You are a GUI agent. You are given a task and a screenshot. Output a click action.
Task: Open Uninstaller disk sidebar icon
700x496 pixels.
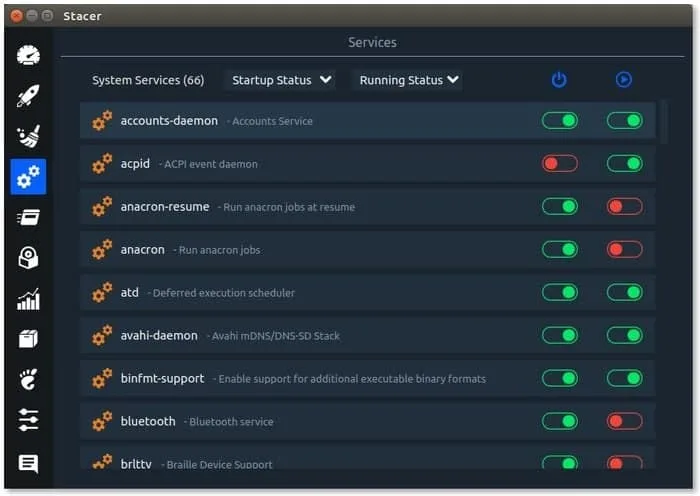pyautogui.click(x=29, y=258)
